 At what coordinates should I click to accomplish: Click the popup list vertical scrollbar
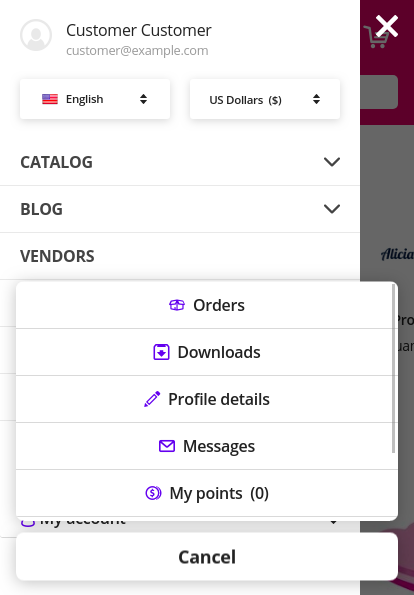(x=394, y=368)
